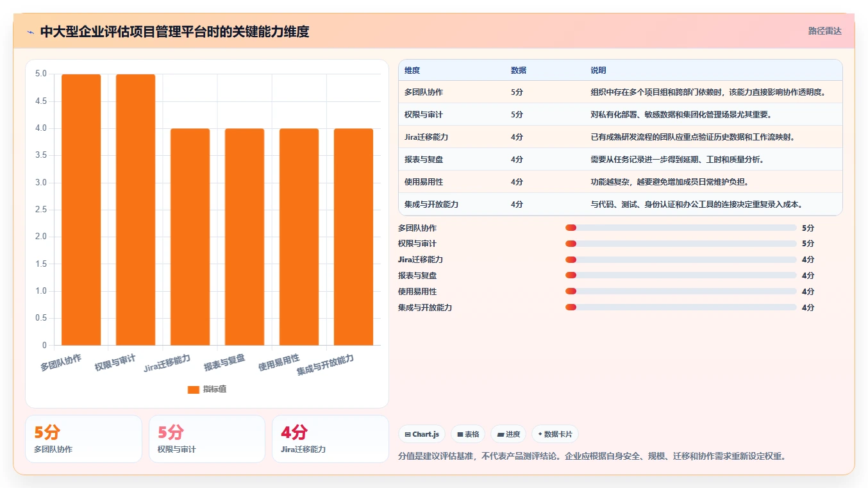Click the 多团队协作 label in the chart x-axis

pos(61,362)
